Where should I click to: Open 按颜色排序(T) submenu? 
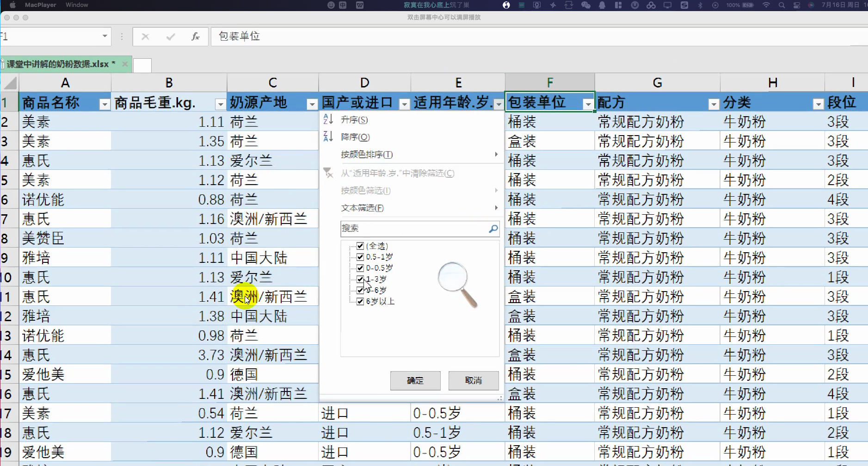[411, 155]
